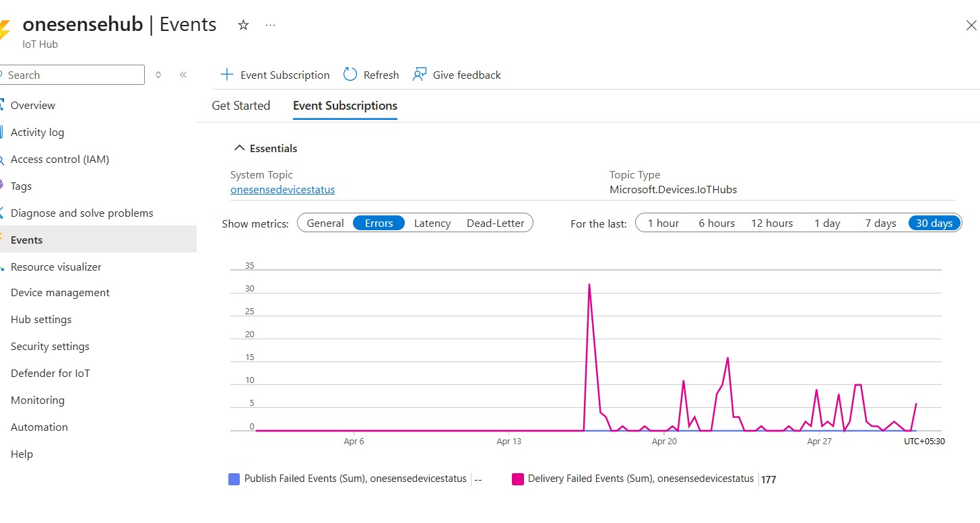Set time range to 1 day
Screen dimensions: 980x523
tap(827, 223)
